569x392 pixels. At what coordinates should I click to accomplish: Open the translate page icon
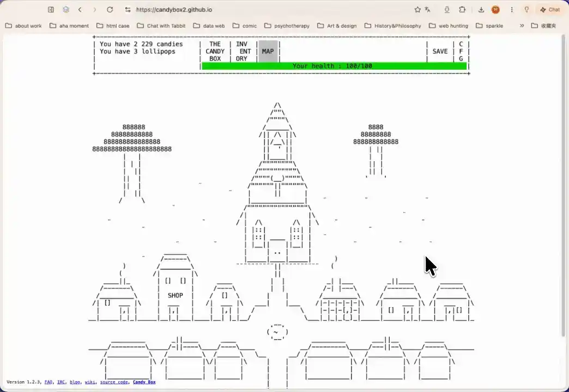pyautogui.click(x=427, y=10)
